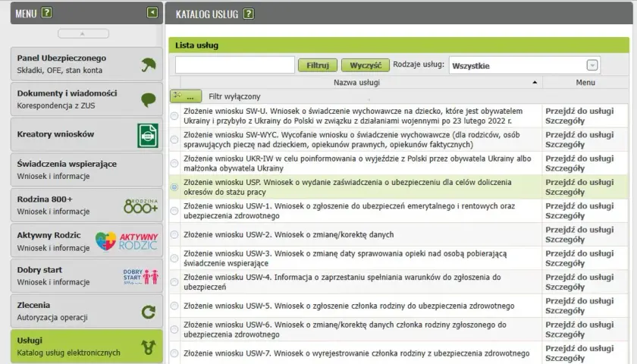Image resolution: width=637 pixels, height=364 pixels.
Task: Select the SW-U wniosek radio button
Action: click(x=174, y=116)
